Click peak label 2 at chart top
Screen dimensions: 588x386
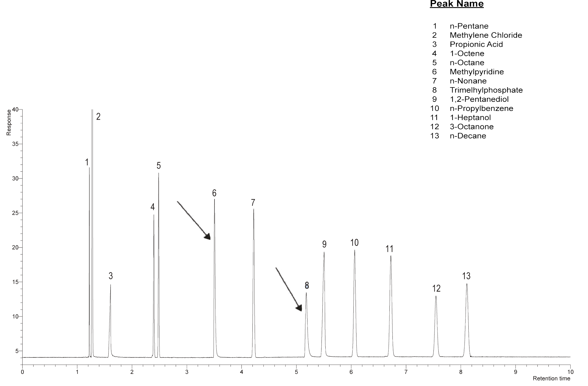pos(98,117)
